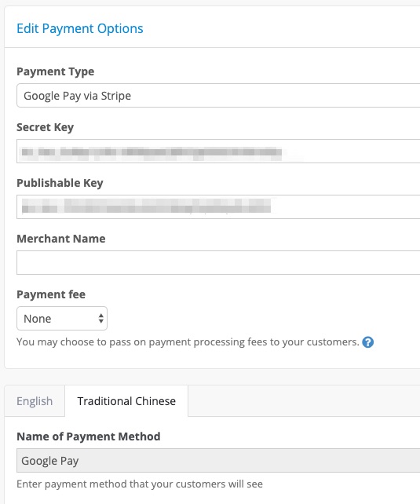The image size is (420, 504).
Task: Click the payment processing fees hint text
Action: coord(188,342)
